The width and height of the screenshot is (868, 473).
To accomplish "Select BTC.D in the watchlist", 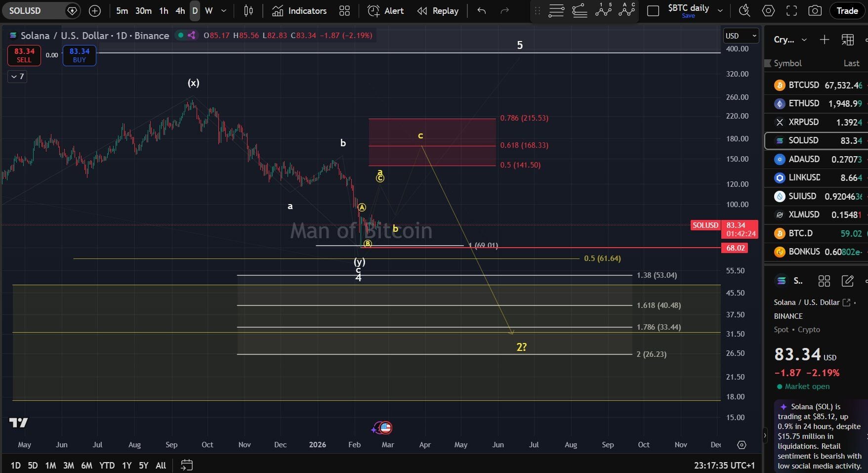I will pyautogui.click(x=816, y=233).
